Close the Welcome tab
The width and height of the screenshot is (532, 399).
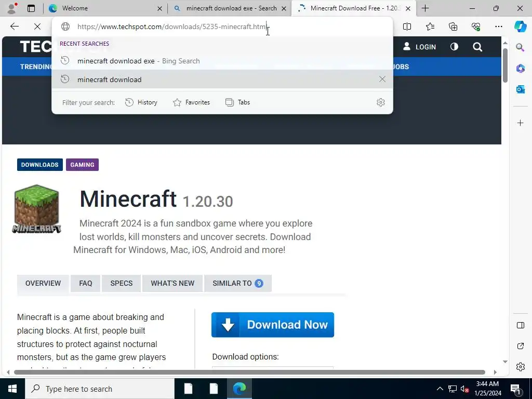[159, 8]
